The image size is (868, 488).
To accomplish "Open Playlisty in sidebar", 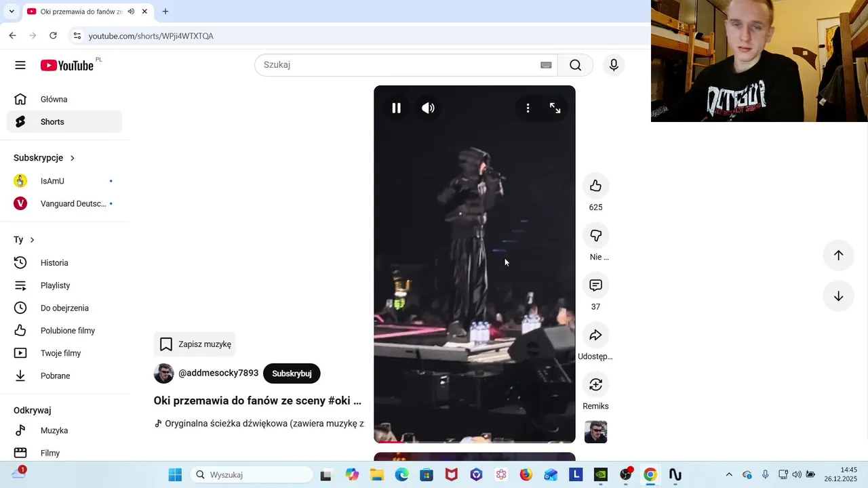I will click(x=64, y=285).
